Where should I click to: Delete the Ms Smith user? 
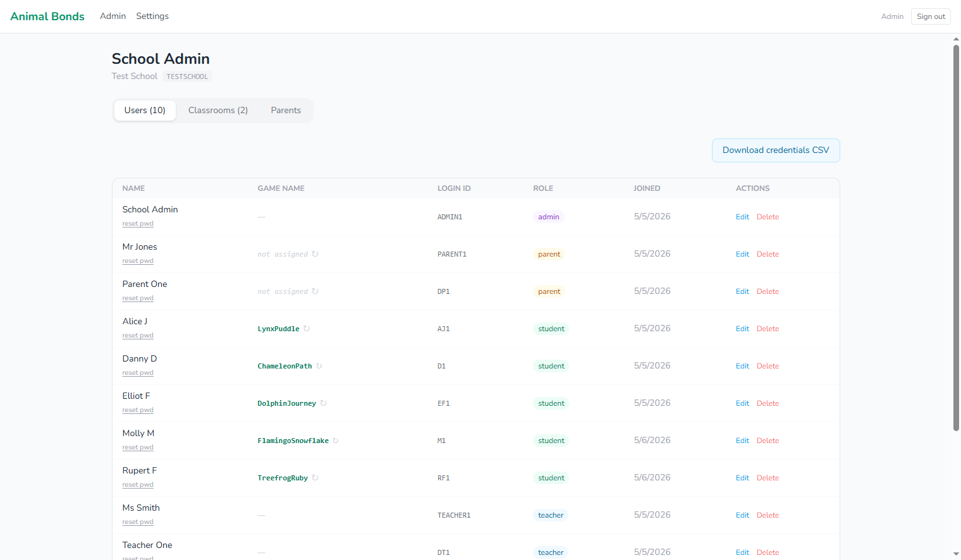click(768, 515)
